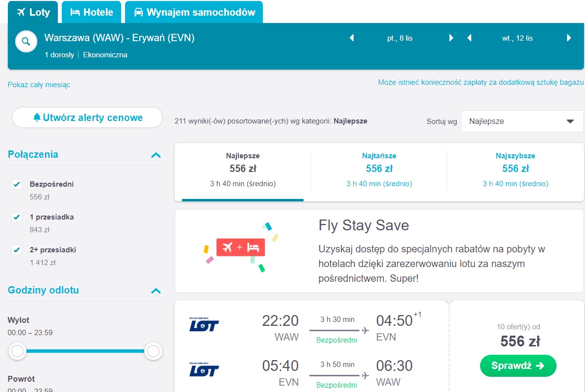Go to previous departure date arrow
Screen dimensions: 585x392
tap(352, 38)
